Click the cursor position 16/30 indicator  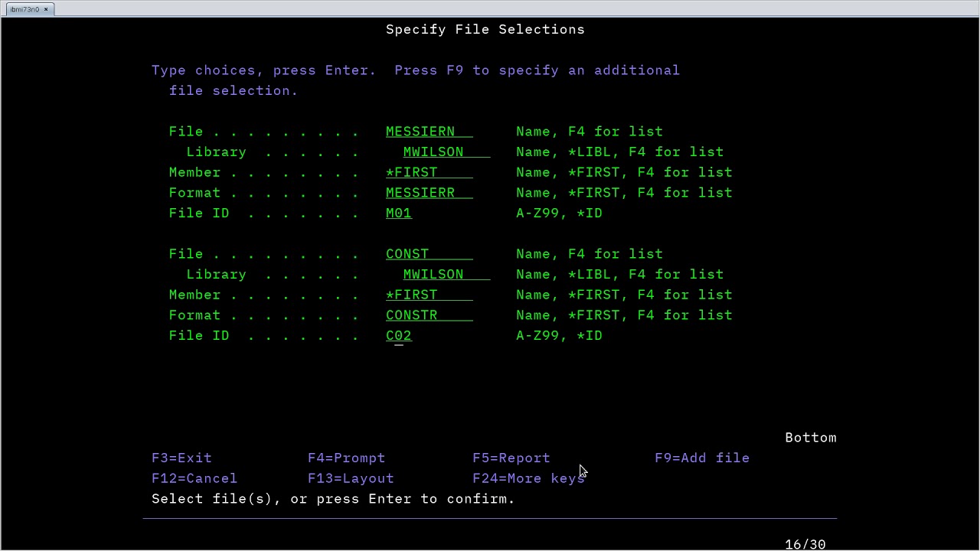(805, 544)
